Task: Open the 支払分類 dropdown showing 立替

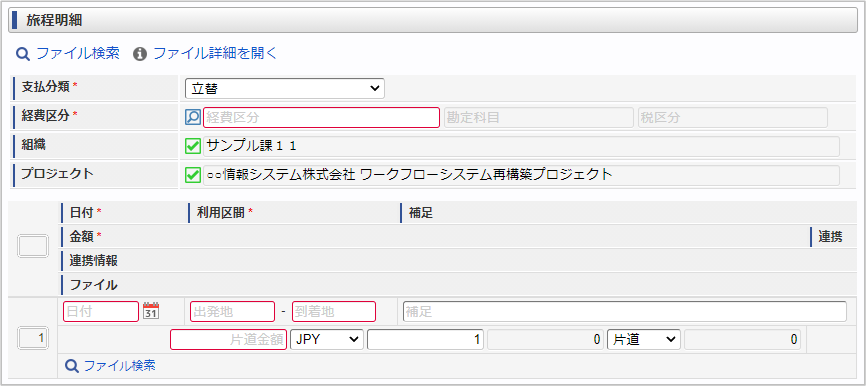Action: [x=284, y=88]
